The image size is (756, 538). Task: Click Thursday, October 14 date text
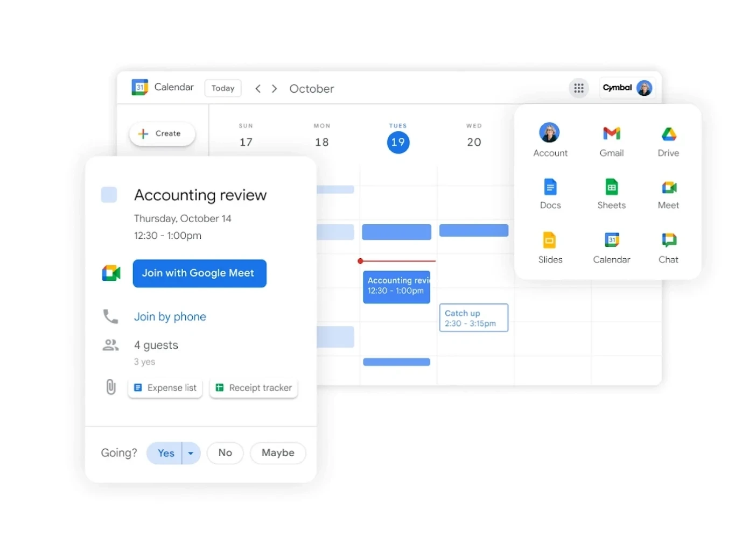pos(183,218)
